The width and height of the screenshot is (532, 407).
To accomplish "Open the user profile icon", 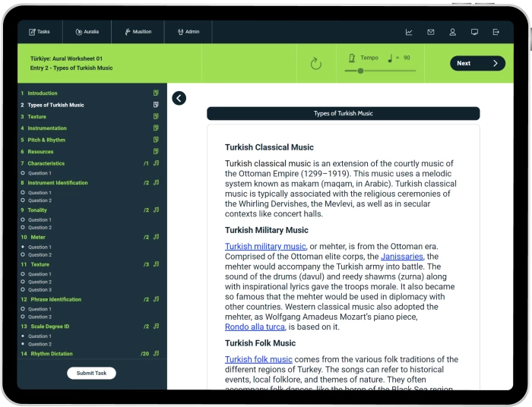I will click(x=452, y=32).
